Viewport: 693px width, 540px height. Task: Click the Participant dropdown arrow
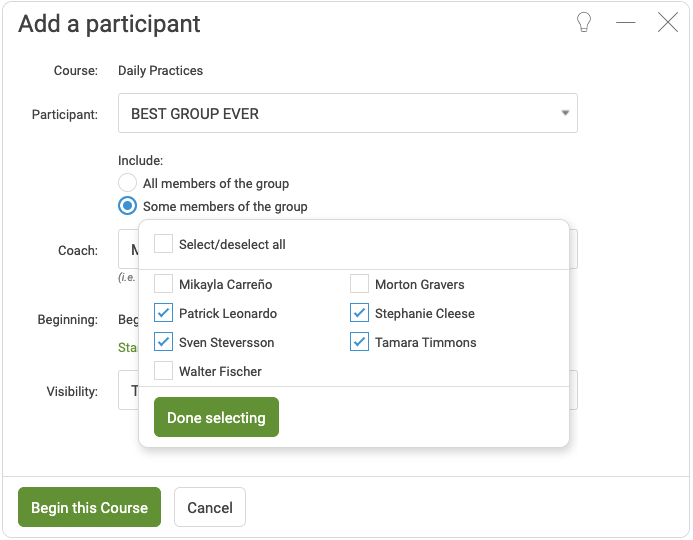[564, 113]
